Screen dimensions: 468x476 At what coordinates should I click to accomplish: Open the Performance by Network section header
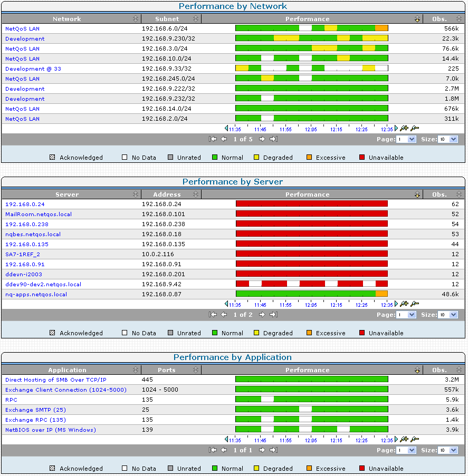pos(233,6)
